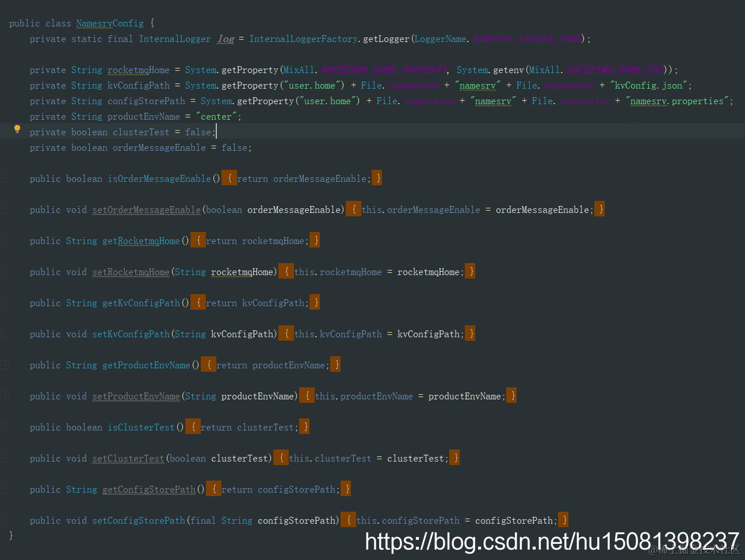Expand folded opening brace of isClusterTest method

(x=193, y=426)
